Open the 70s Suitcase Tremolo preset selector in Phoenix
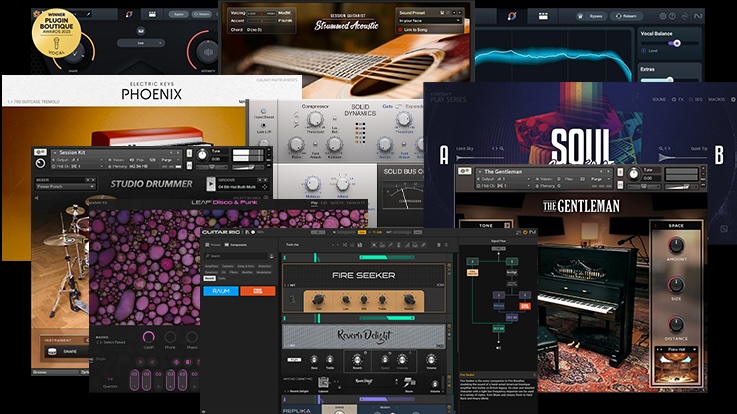The width and height of the screenshot is (737, 414). click(x=34, y=102)
